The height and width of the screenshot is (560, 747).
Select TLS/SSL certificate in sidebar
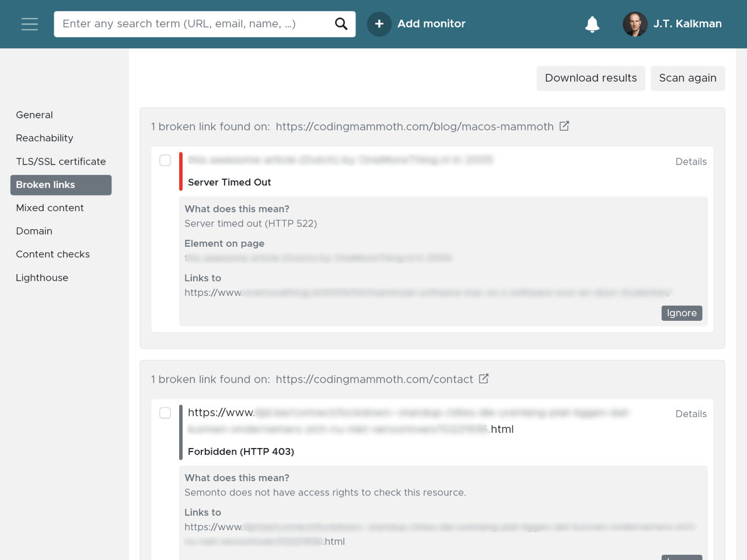(61, 162)
